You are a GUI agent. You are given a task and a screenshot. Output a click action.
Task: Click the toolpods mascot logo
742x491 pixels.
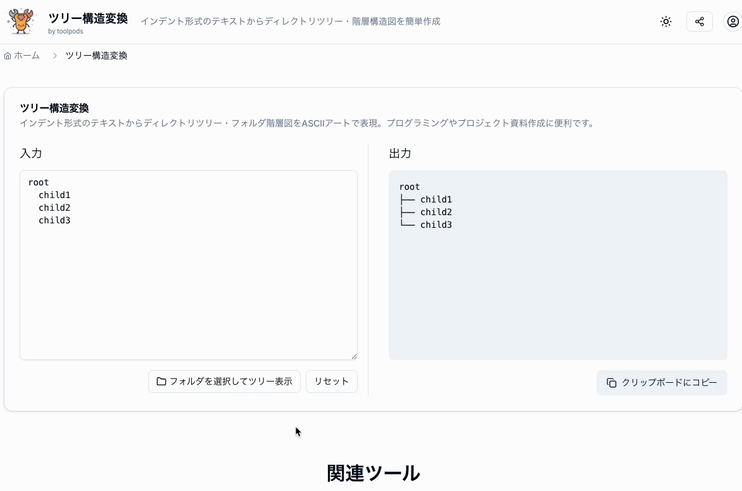pos(20,21)
